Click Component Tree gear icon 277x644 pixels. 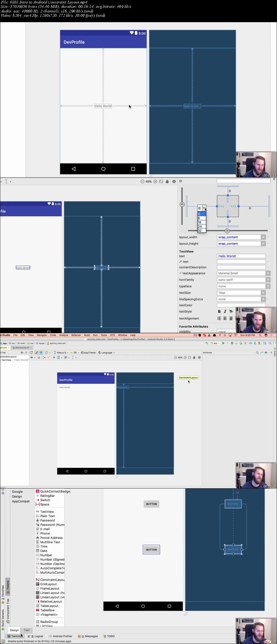(22, 353)
